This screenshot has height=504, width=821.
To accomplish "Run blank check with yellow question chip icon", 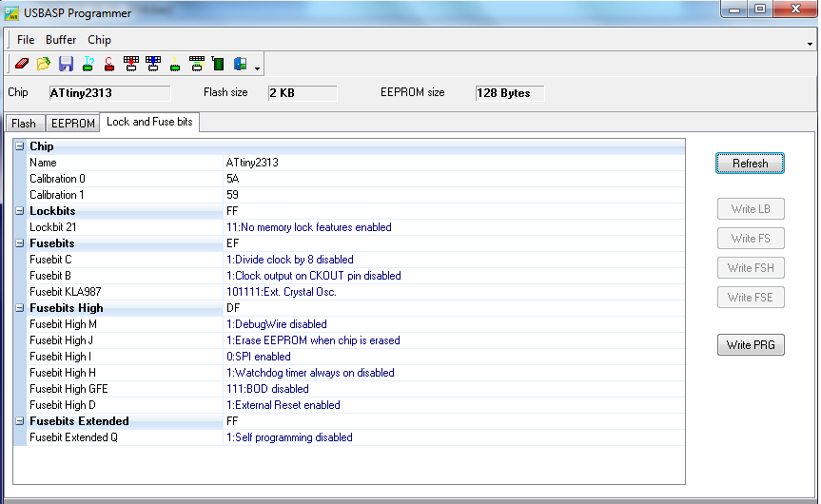I will click(x=175, y=64).
